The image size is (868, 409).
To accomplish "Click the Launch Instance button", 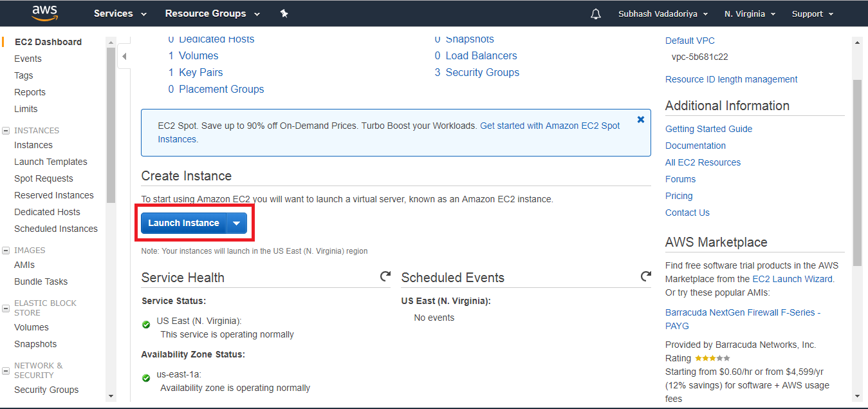I will click(183, 224).
